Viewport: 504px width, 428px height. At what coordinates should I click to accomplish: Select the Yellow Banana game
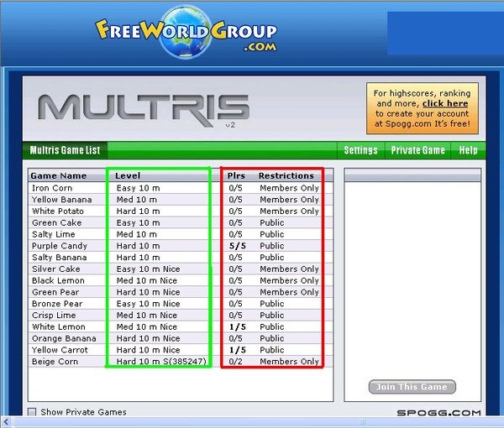181,200
